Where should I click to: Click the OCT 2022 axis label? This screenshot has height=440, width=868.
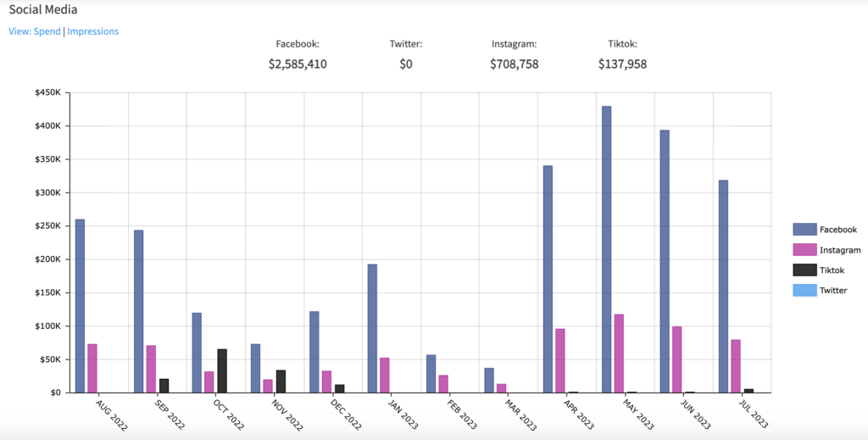[229, 414]
